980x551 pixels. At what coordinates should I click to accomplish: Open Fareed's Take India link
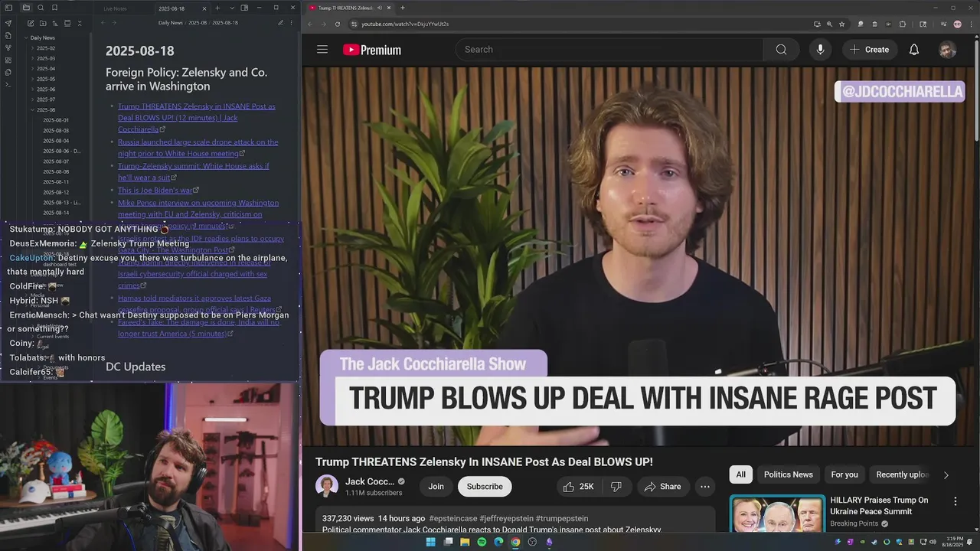click(199, 328)
